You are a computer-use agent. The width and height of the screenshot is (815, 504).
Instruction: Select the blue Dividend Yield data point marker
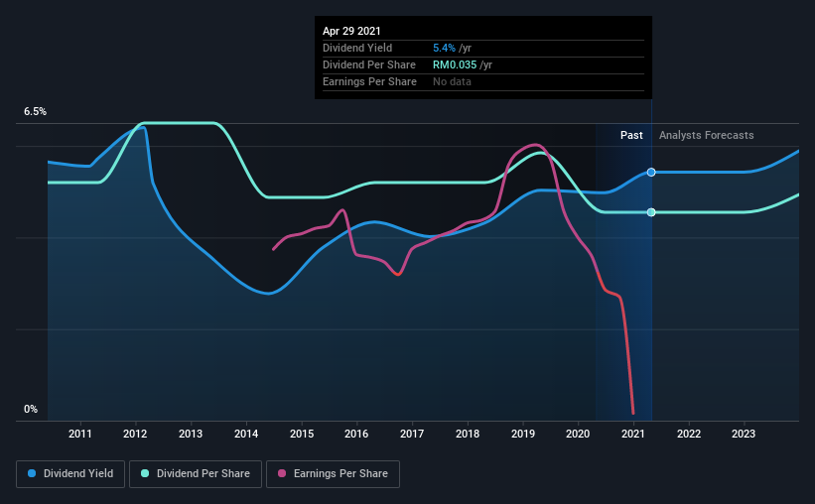click(651, 172)
